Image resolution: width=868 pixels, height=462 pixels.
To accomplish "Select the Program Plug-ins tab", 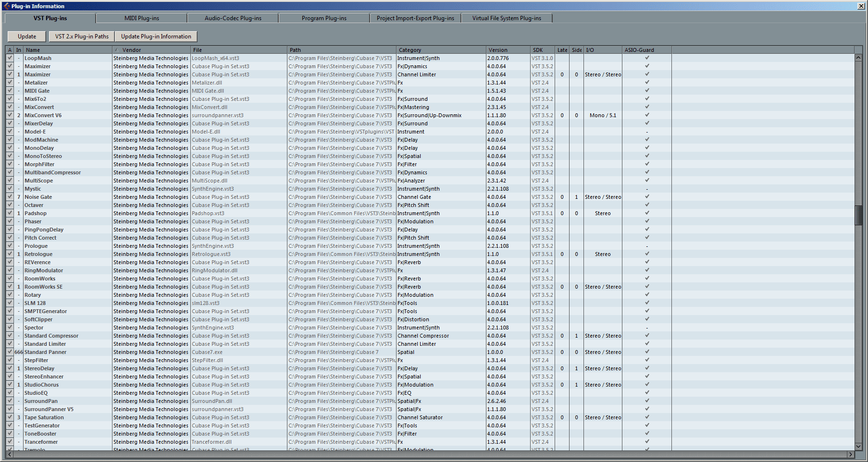I will point(324,18).
